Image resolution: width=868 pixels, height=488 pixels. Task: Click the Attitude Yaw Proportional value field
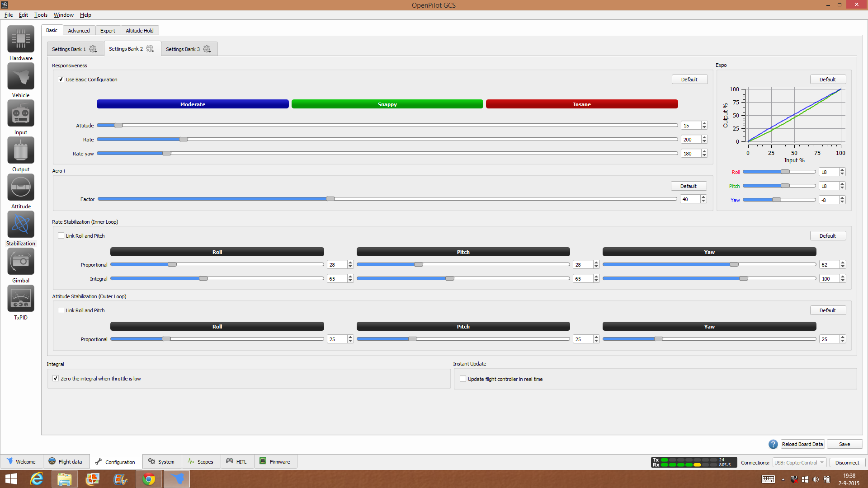click(829, 339)
